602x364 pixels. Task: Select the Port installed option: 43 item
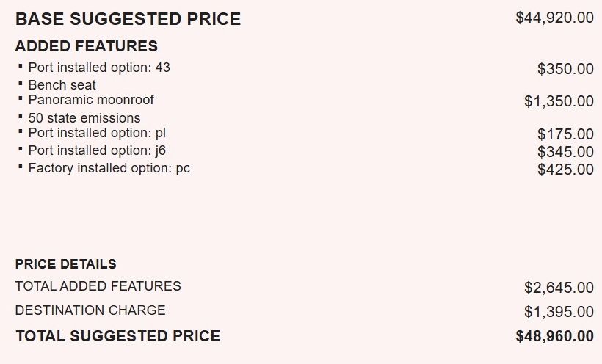99,68
